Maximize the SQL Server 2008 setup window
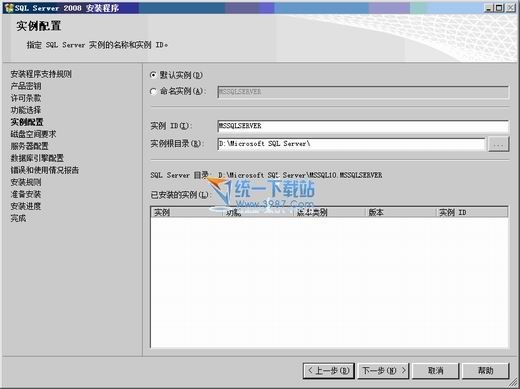 (x=499, y=8)
